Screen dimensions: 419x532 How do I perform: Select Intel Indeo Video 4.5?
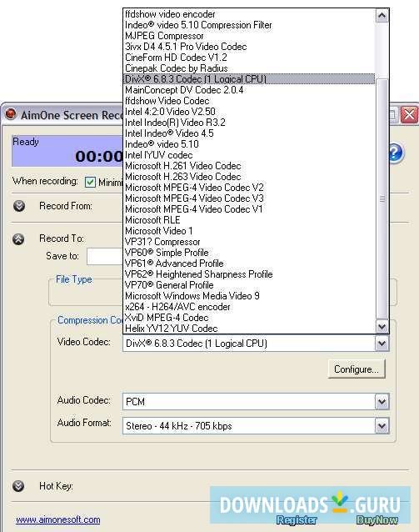(x=249, y=133)
